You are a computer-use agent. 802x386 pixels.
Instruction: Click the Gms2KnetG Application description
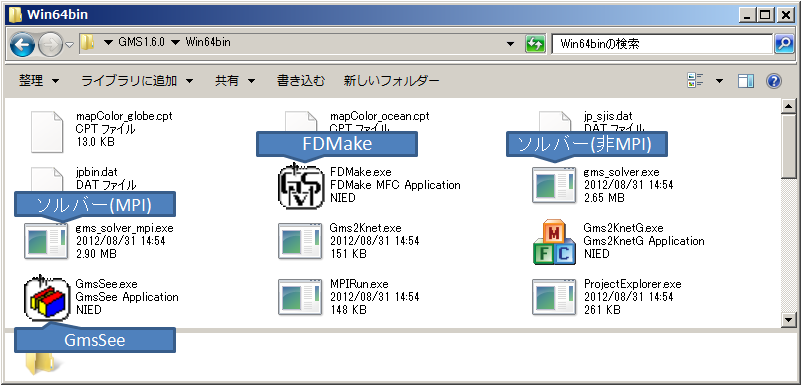[643, 241]
